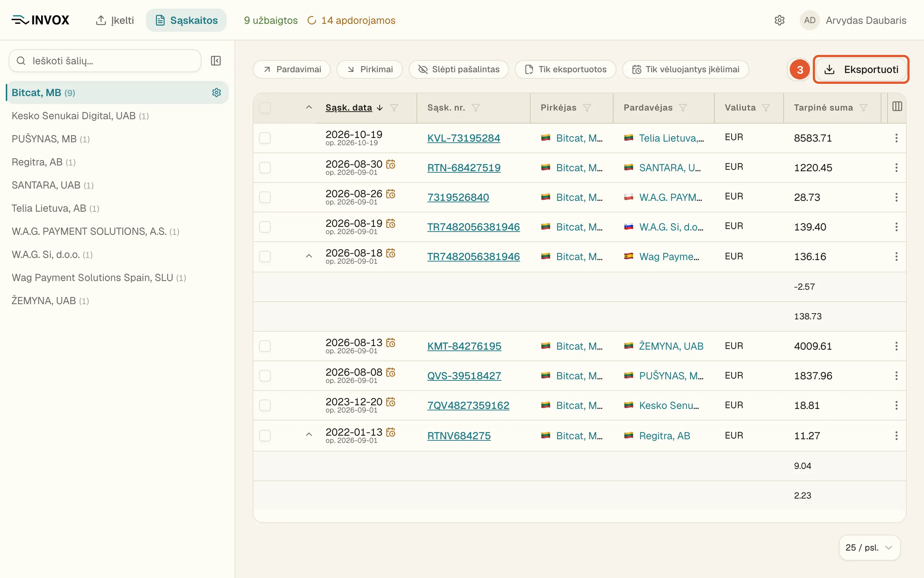The width and height of the screenshot is (924, 578).
Task: Collapse the sidebar panel icon
Action: pos(216,61)
